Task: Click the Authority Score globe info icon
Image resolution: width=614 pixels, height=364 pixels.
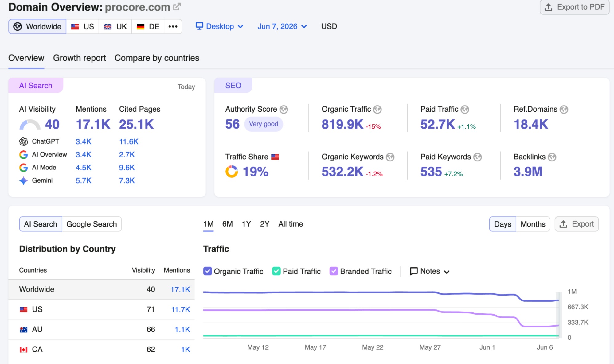Action: (284, 110)
